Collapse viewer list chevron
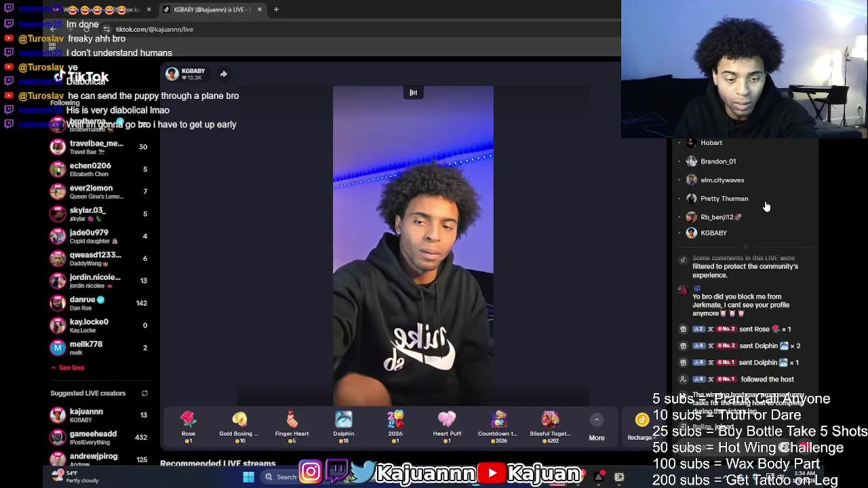 coord(745,247)
